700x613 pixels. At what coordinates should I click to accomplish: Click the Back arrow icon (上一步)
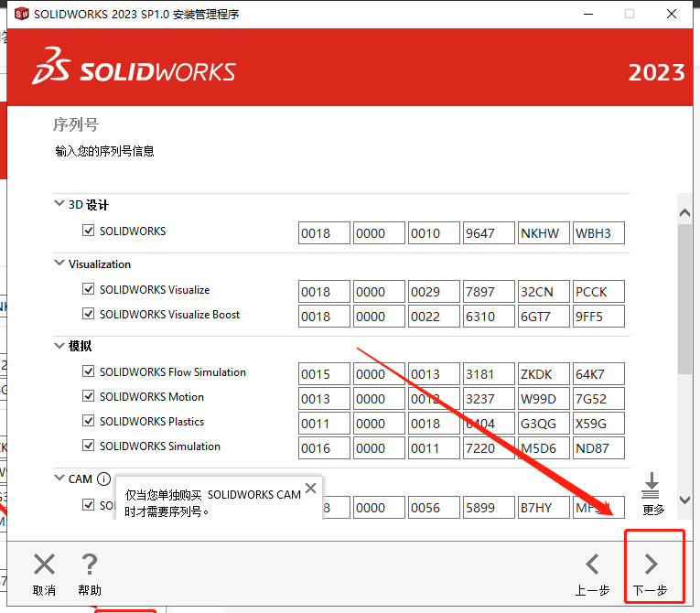tap(592, 564)
